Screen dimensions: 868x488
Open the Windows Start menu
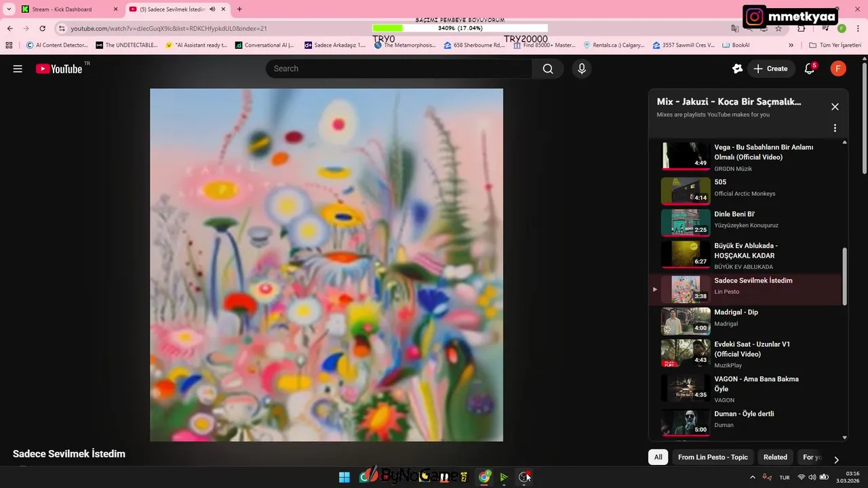click(344, 477)
